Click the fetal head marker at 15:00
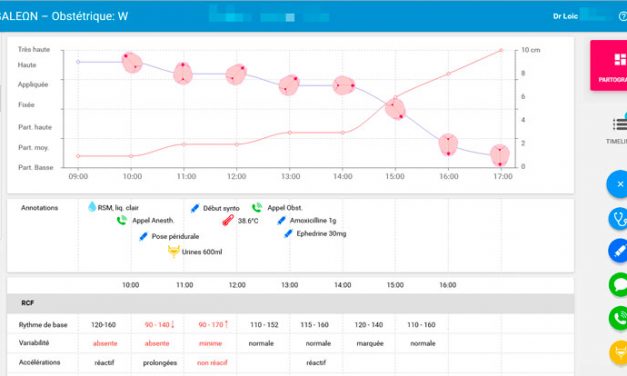The height and width of the screenshot is (376, 627). point(396,109)
